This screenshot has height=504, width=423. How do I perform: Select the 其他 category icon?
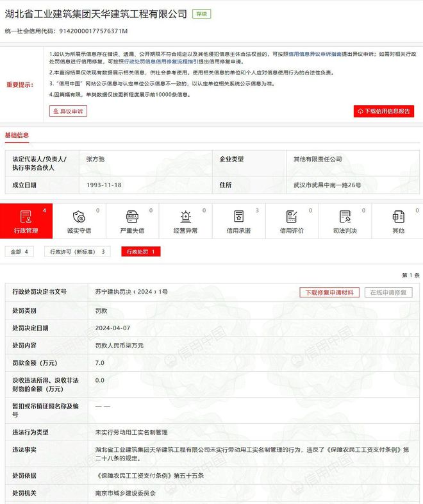pyautogui.click(x=398, y=217)
